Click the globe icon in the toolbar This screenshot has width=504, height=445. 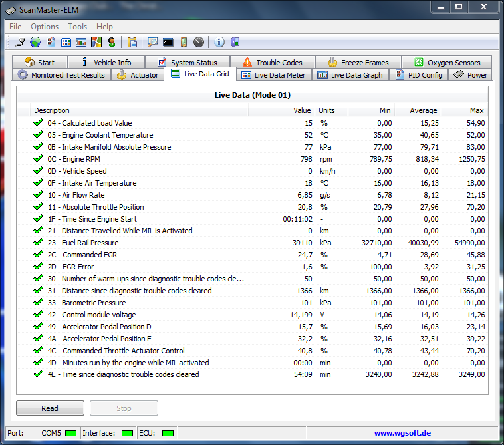coord(35,42)
